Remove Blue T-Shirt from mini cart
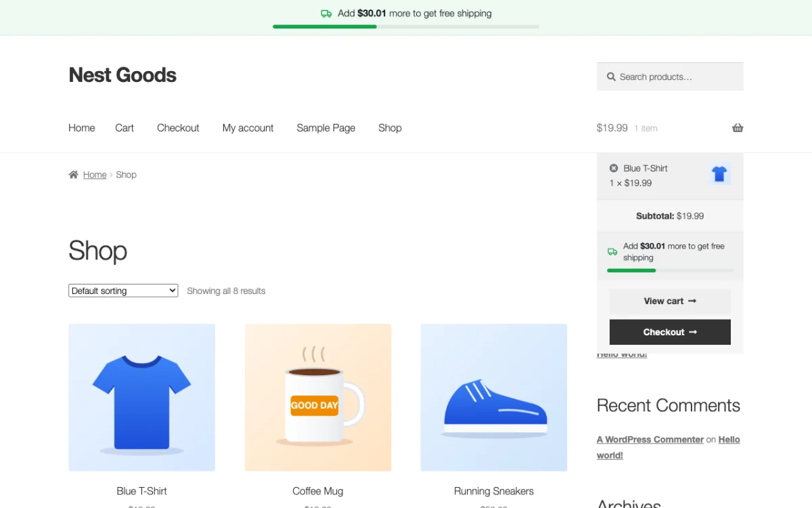The image size is (812, 508). (x=614, y=168)
